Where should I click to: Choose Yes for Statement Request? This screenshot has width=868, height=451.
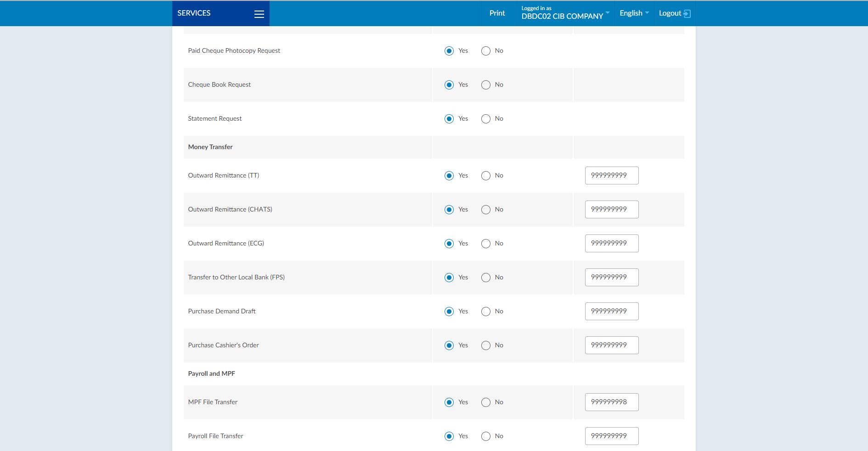click(449, 119)
